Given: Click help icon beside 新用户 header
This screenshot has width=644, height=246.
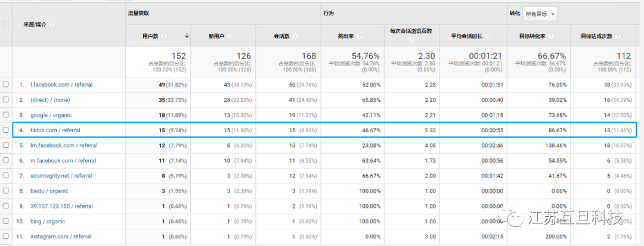Looking at the screenshot, I should [231, 36].
